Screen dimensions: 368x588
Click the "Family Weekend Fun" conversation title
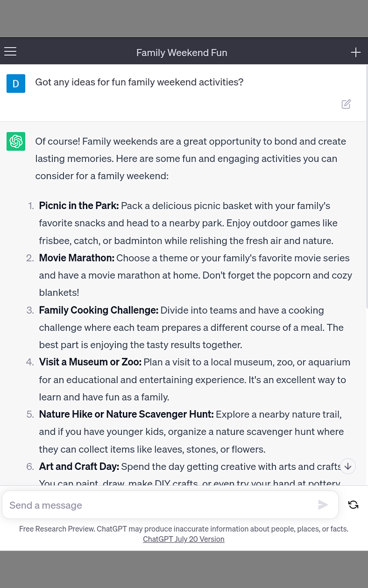[x=182, y=53]
